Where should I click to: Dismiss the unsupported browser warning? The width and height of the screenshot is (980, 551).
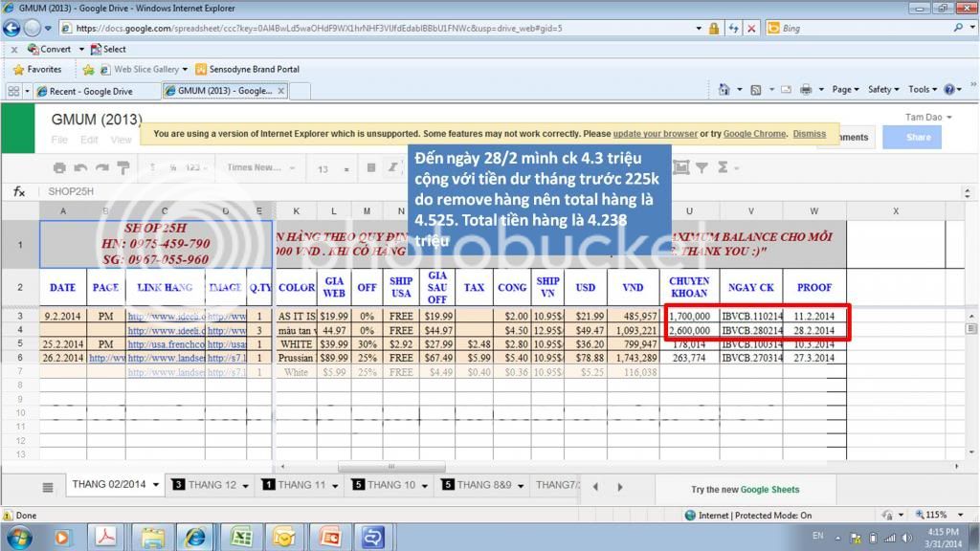(x=809, y=134)
